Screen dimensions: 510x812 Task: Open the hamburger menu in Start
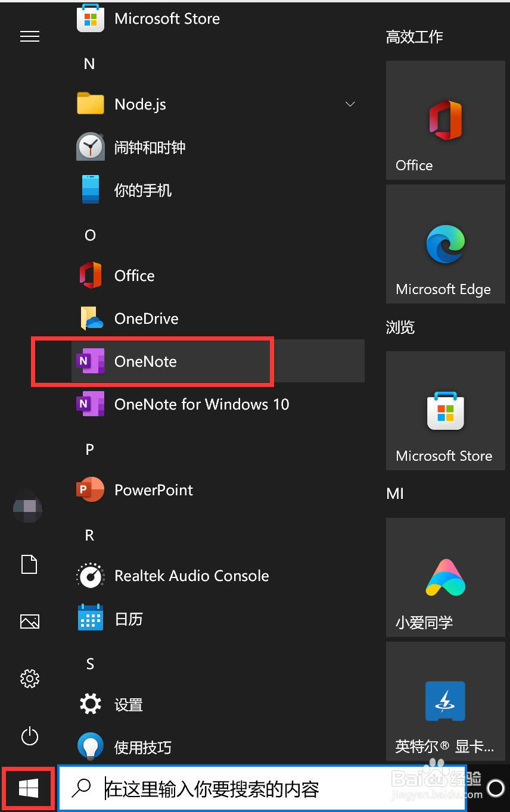pos(29,37)
